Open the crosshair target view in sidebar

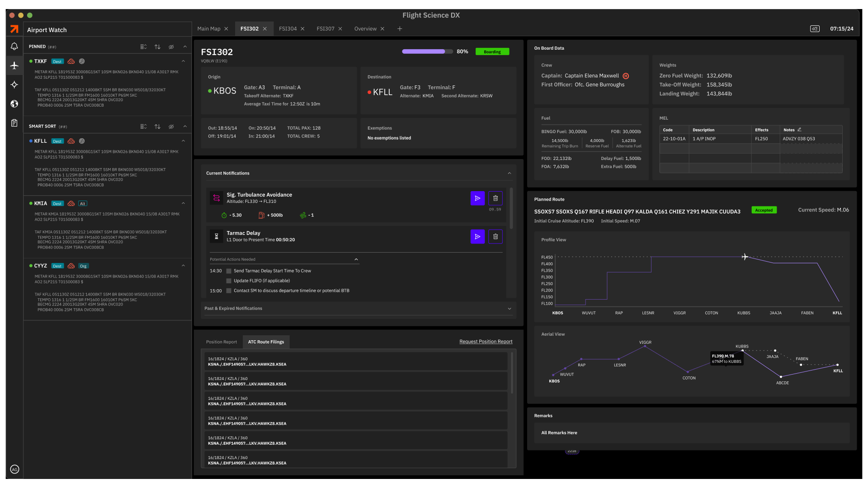[x=14, y=84]
